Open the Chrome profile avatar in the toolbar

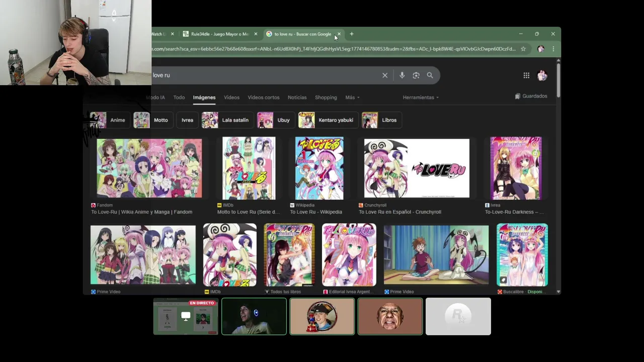[x=541, y=49]
